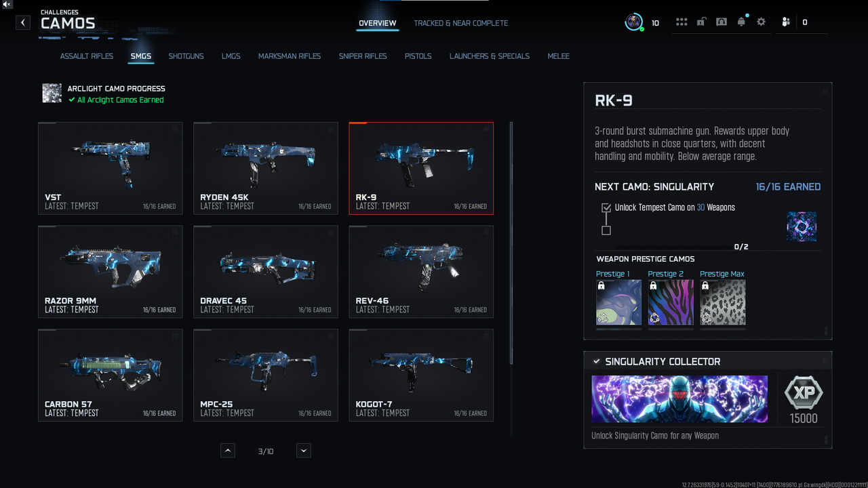Open the party members icon

[785, 22]
